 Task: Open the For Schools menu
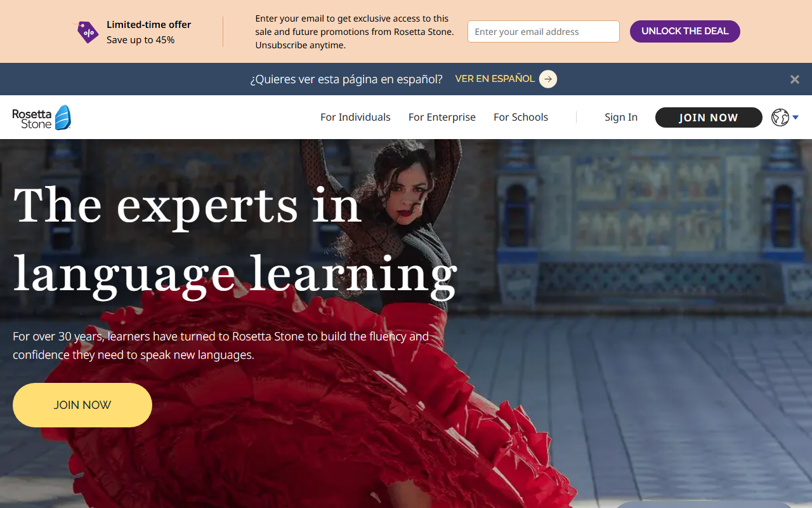coord(521,117)
